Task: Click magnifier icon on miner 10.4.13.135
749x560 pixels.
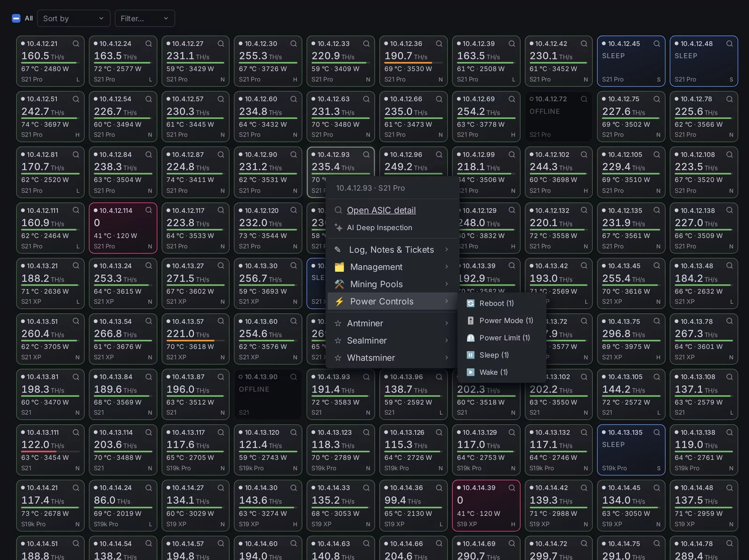Action: click(x=657, y=432)
